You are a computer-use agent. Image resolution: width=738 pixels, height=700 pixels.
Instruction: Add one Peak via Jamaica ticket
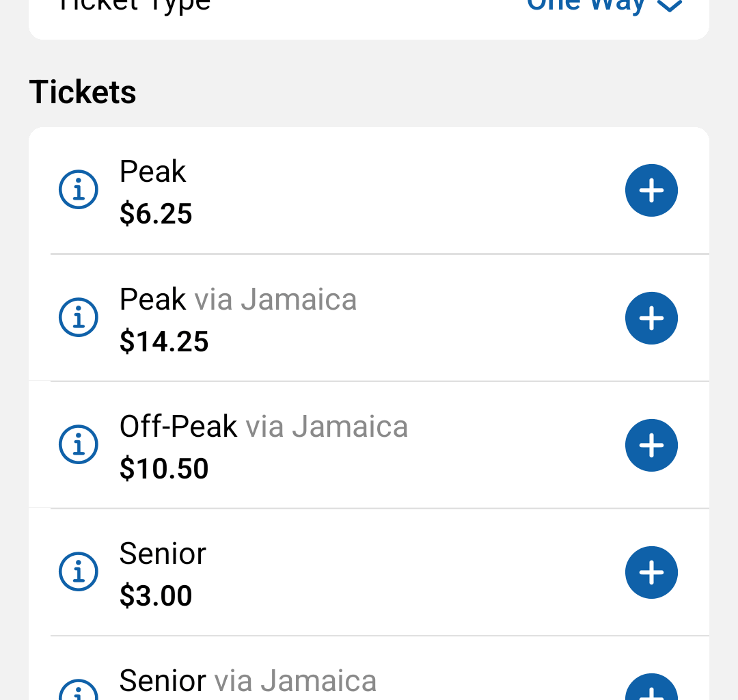(x=651, y=318)
